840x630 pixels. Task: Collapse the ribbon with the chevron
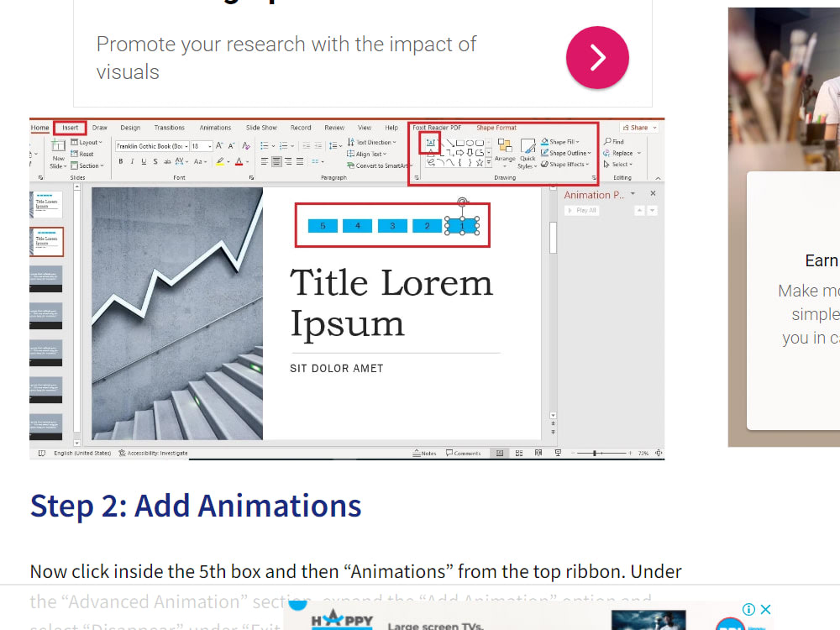pyautogui.click(x=658, y=178)
